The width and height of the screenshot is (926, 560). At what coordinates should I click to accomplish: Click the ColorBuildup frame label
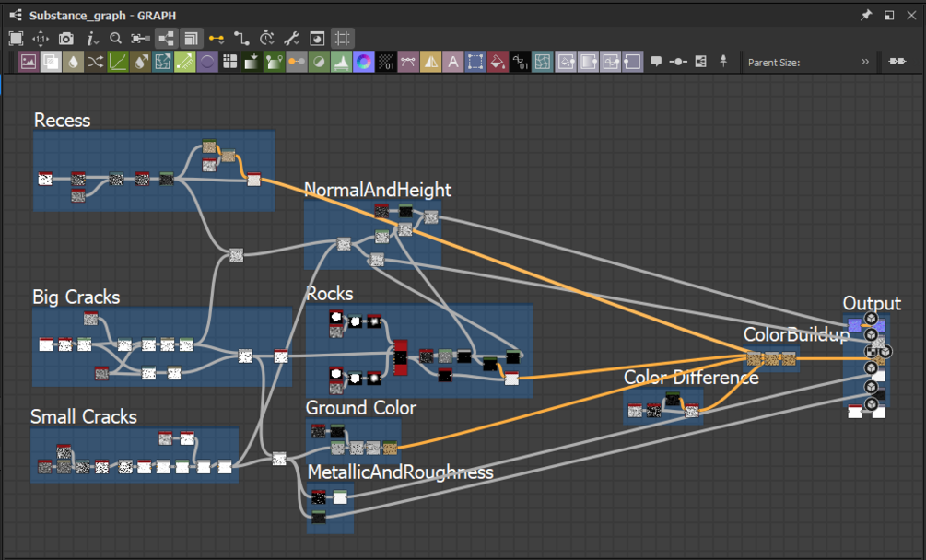pyautogui.click(x=796, y=334)
